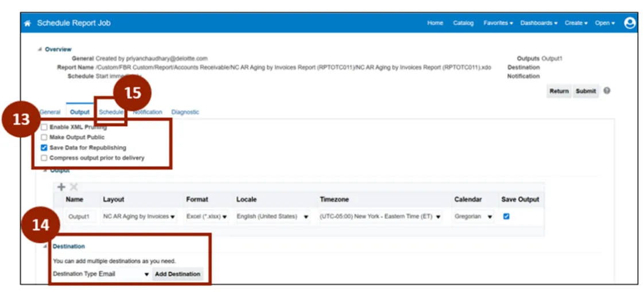The image size is (644, 292).
Task: Delete output with the X icon
Action: click(73, 187)
